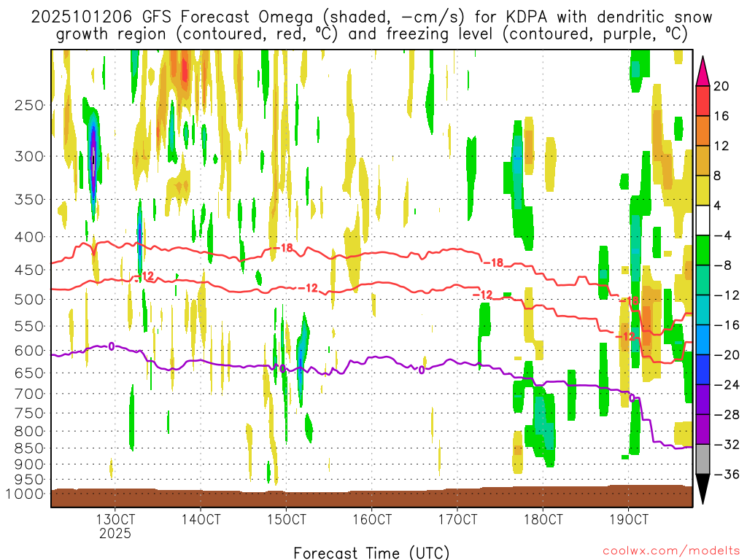Select the 17OCT tick on time axis
Screen dimensions: 747x560
(x=457, y=520)
